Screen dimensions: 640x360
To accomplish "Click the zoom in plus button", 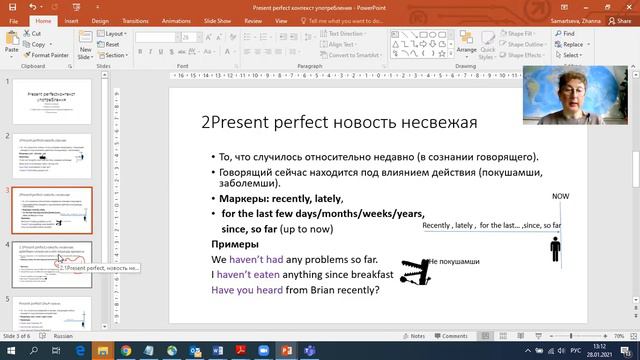I will click(x=605, y=336).
